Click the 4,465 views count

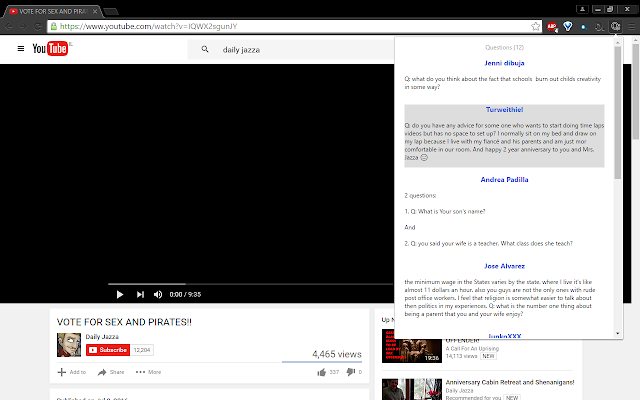click(337, 354)
